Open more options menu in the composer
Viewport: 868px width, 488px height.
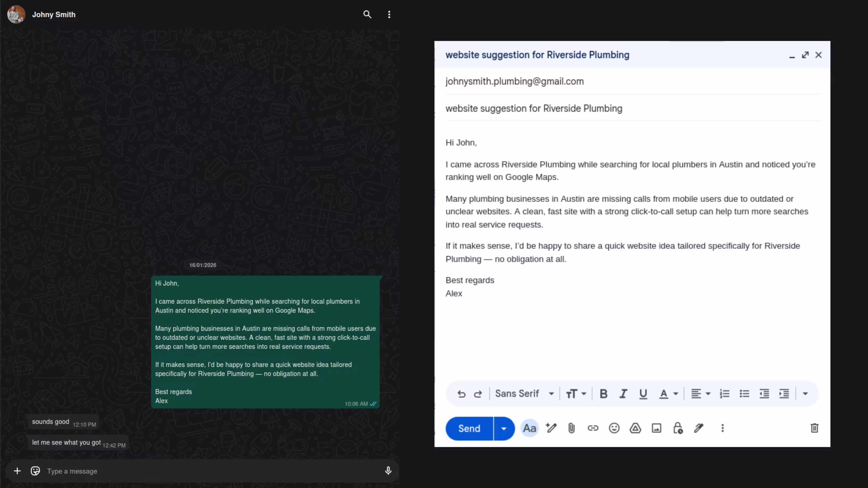723,428
